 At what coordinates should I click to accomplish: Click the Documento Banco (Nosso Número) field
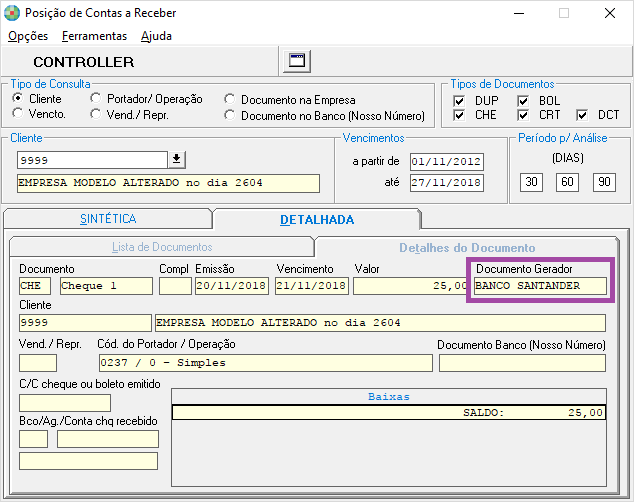click(522, 363)
